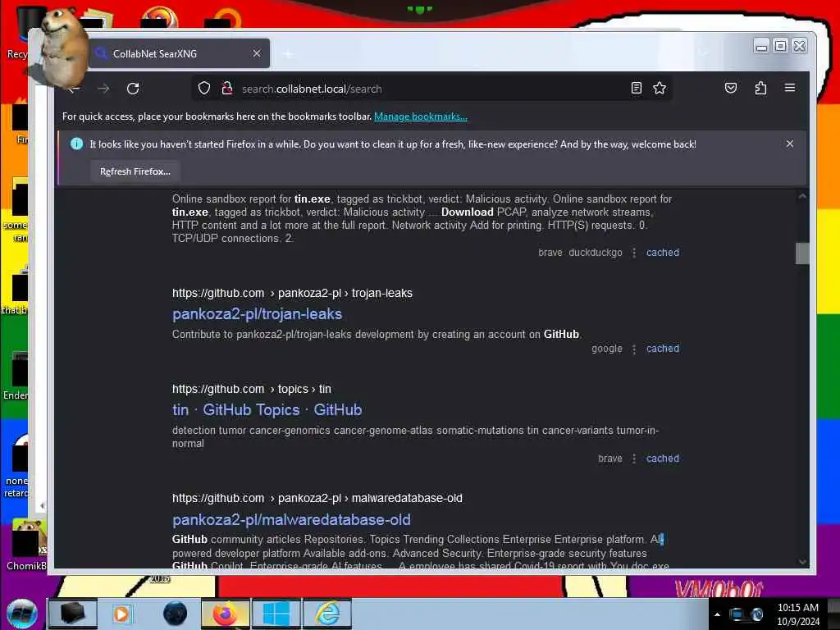Open tin · GitHub Topics · GitHub result
The image size is (840, 630).
[267, 410]
